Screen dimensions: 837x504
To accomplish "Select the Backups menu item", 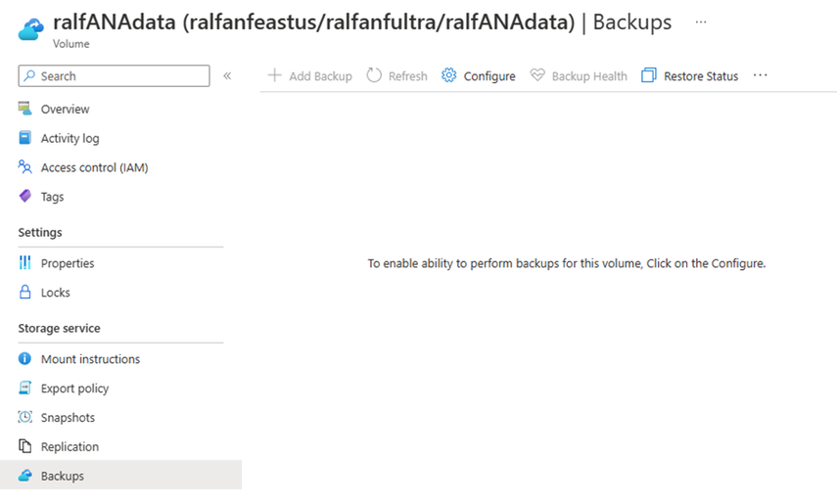I will (63, 477).
